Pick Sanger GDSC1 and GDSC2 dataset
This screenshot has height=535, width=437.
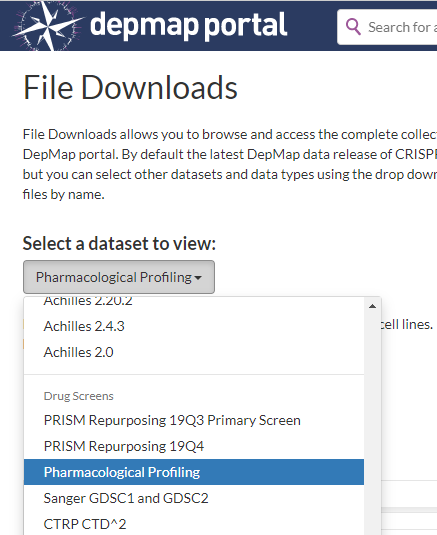[x=194, y=498]
